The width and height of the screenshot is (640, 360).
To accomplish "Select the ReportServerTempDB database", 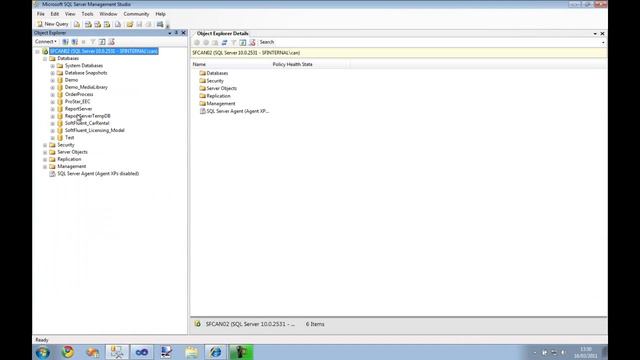I will pos(88,116).
